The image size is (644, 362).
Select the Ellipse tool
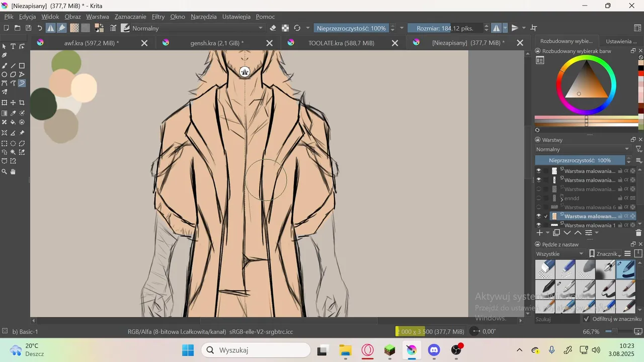[x=5, y=74]
